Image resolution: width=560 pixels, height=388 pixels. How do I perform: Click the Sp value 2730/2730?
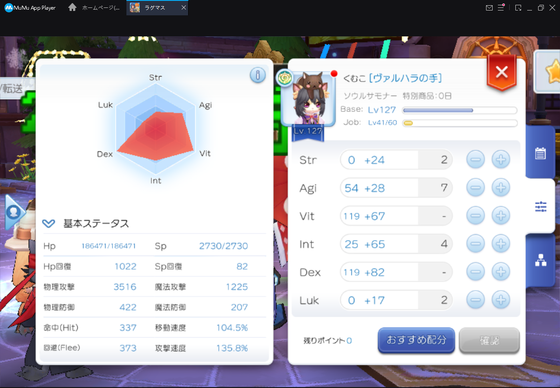pyautogui.click(x=224, y=246)
